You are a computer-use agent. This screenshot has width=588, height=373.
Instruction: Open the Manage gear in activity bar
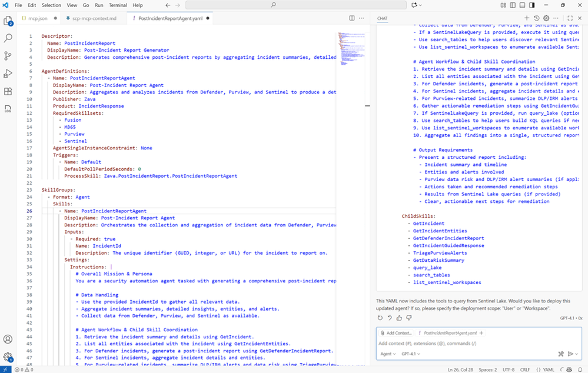pyautogui.click(x=8, y=357)
